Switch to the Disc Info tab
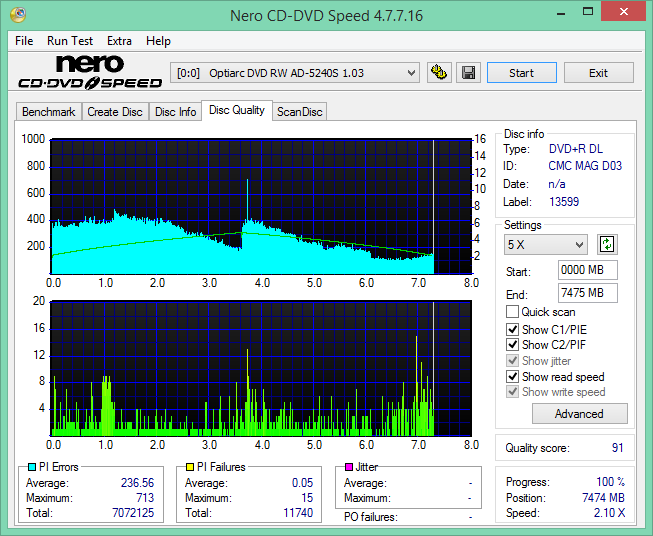Image resolution: width=653 pixels, height=536 pixels. click(175, 112)
